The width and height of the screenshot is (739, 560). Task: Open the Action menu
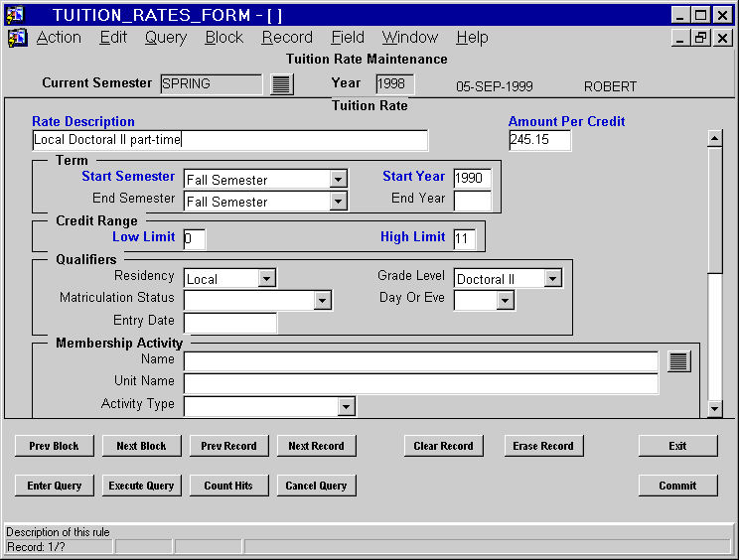click(59, 37)
